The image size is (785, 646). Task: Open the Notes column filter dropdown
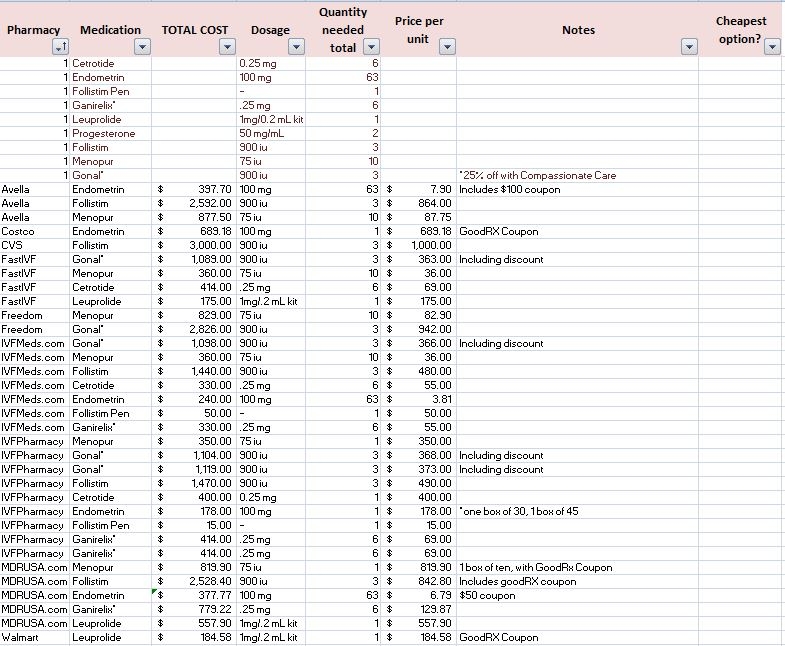coord(689,47)
